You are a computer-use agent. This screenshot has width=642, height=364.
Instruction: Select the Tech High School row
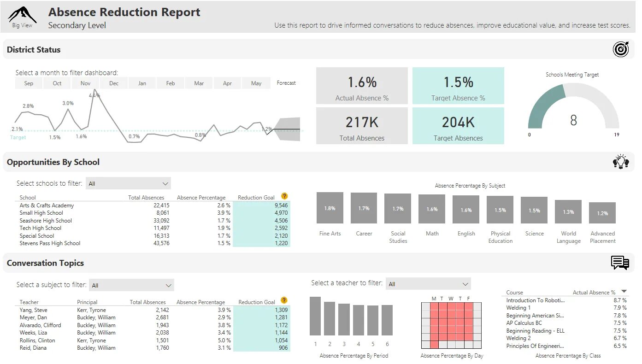click(x=154, y=228)
